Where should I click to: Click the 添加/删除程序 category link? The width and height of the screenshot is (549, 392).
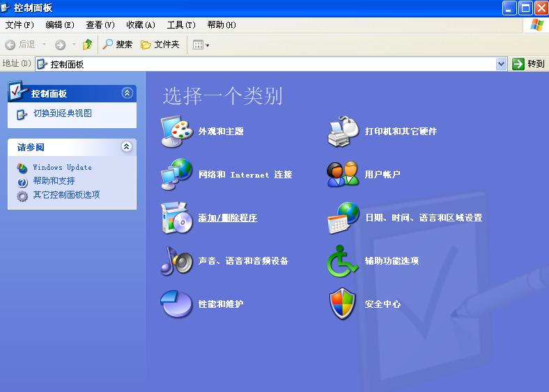coord(228,218)
